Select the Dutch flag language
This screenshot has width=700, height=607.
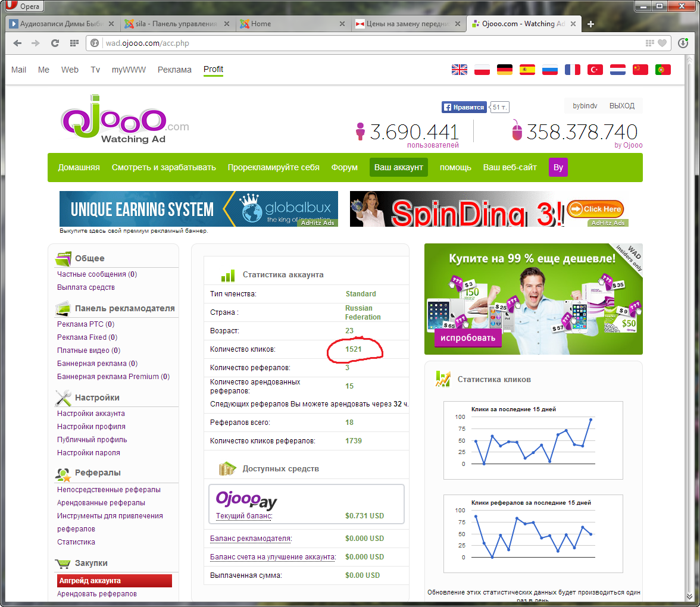coord(618,70)
